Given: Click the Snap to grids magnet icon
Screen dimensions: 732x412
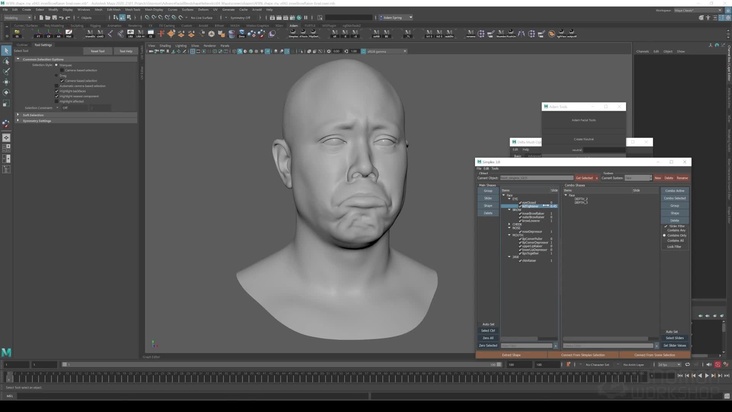Looking at the screenshot, I should click(x=147, y=18).
